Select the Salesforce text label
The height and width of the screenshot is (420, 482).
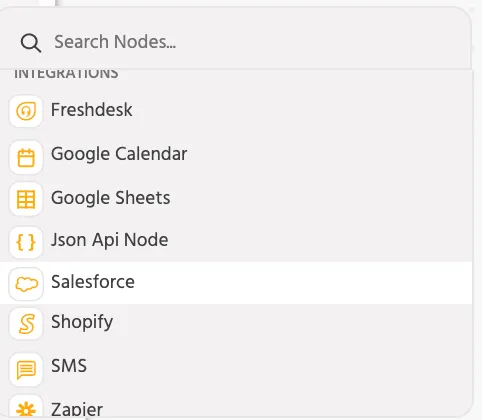point(93,282)
